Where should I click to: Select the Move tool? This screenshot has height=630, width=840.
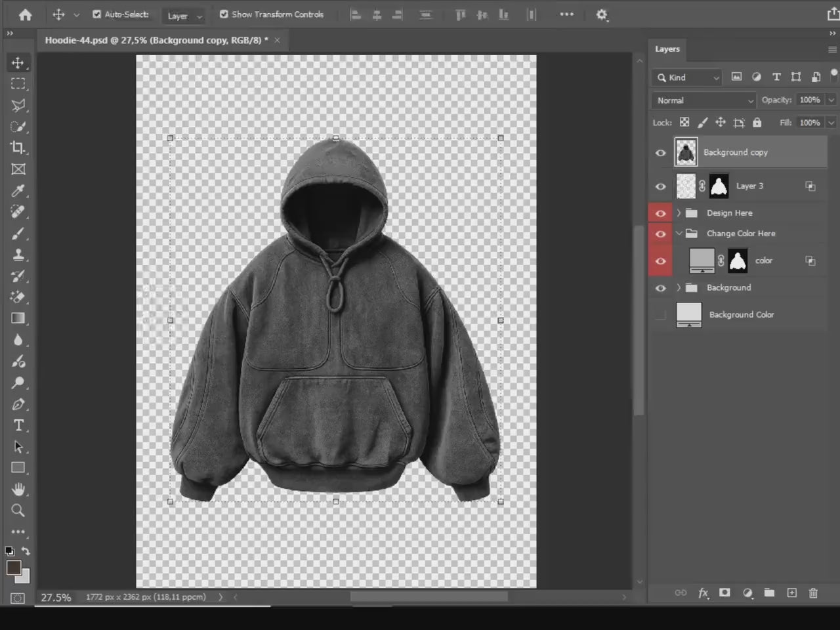pos(18,62)
